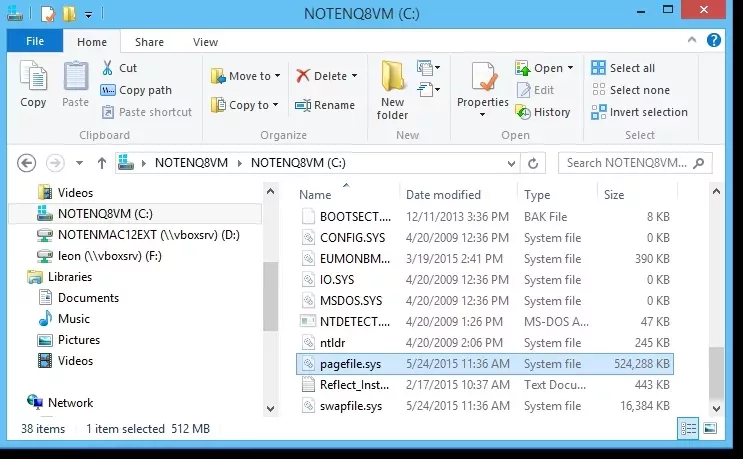
Task: Click Invert selection
Action: 639,112
